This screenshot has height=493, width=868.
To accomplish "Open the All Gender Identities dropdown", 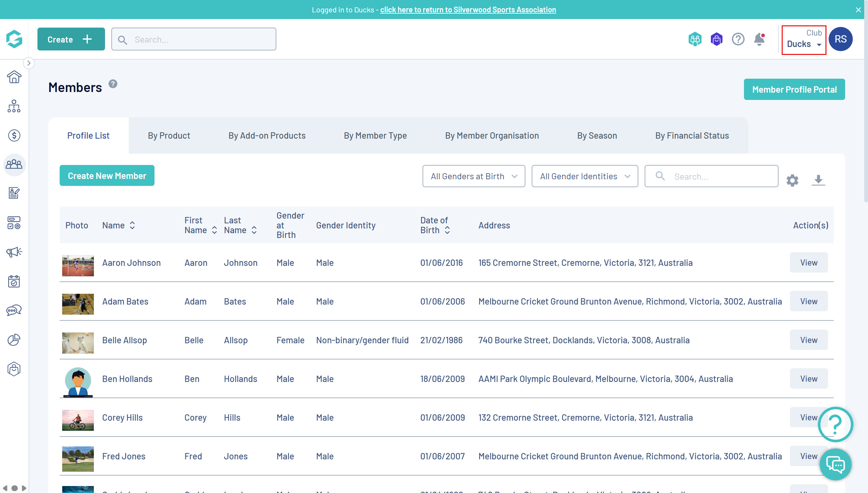I will coord(584,176).
